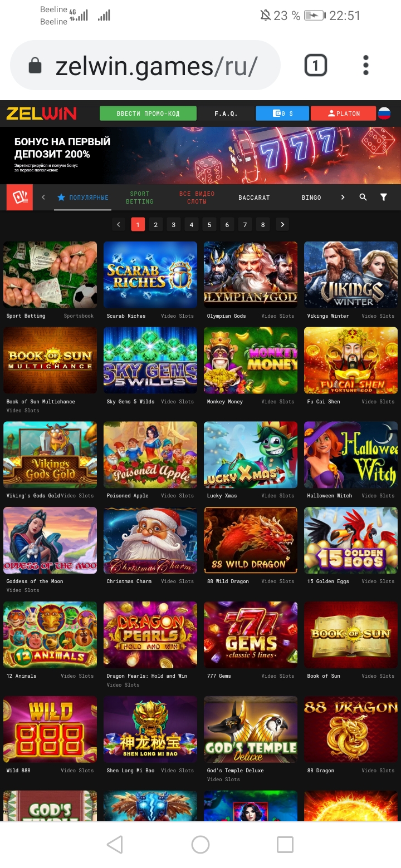401x868 pixels.
Task: Select the Sport Betting tab
Action: pyautogui.click(x=140, y=198)
